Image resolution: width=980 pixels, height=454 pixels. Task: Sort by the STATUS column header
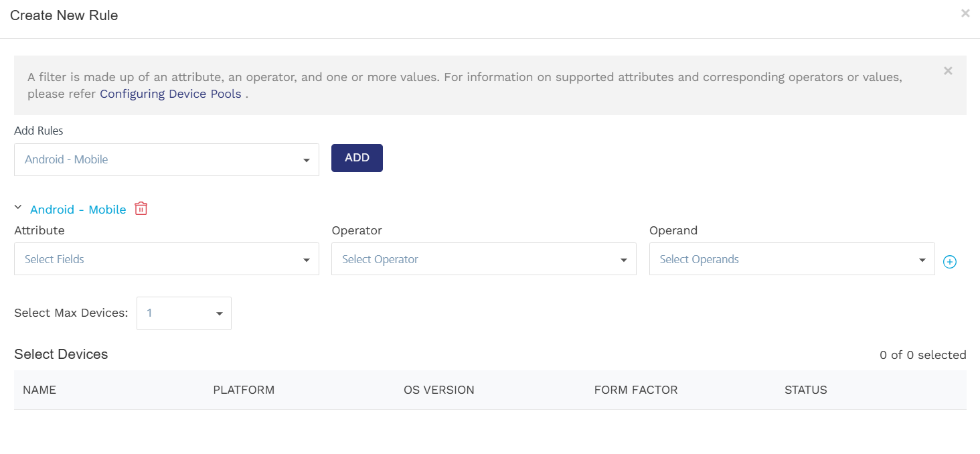[x=805, y=390]
